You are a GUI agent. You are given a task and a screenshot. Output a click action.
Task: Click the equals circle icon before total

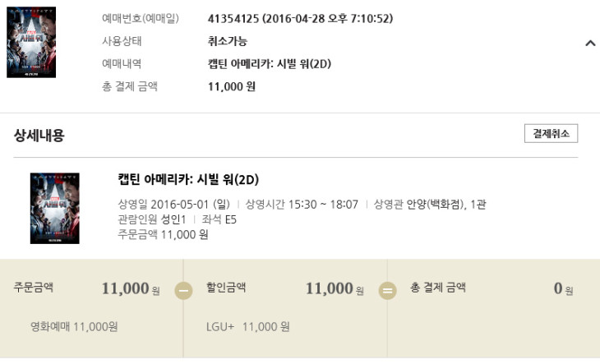[386, 290]
